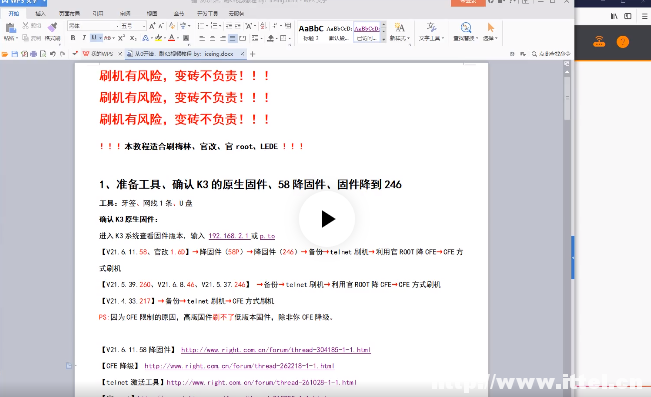Open the font size dropdown
This screenshot has width=651, height=397.
pyautogui.click(x=144, y=26)
